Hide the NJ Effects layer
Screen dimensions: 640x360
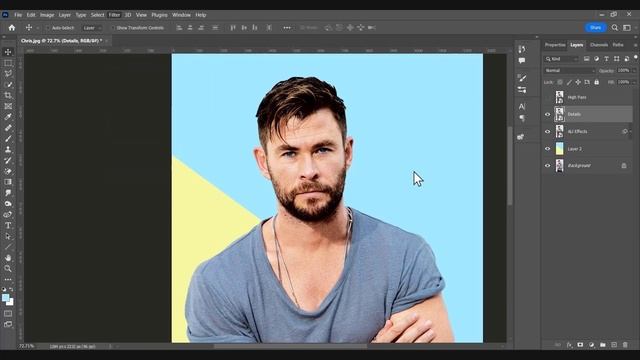pyautogui.click(x=548, y=132)
